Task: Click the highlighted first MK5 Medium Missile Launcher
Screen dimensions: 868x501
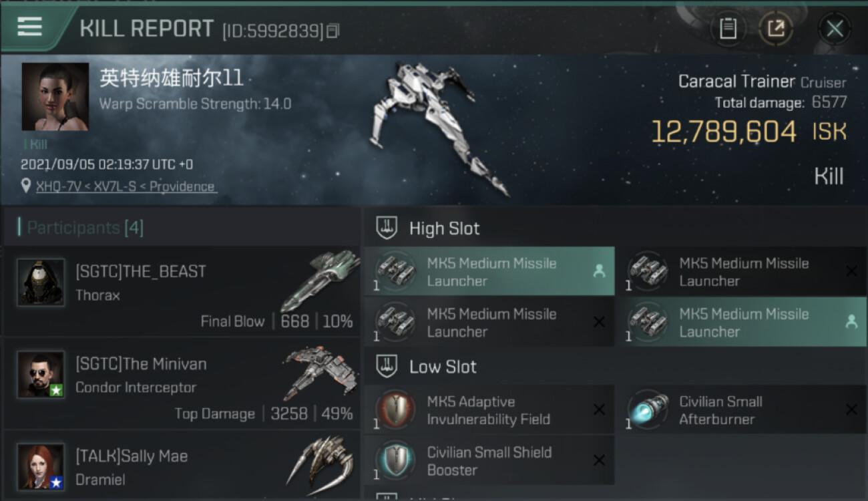Action: coord(489,271)
